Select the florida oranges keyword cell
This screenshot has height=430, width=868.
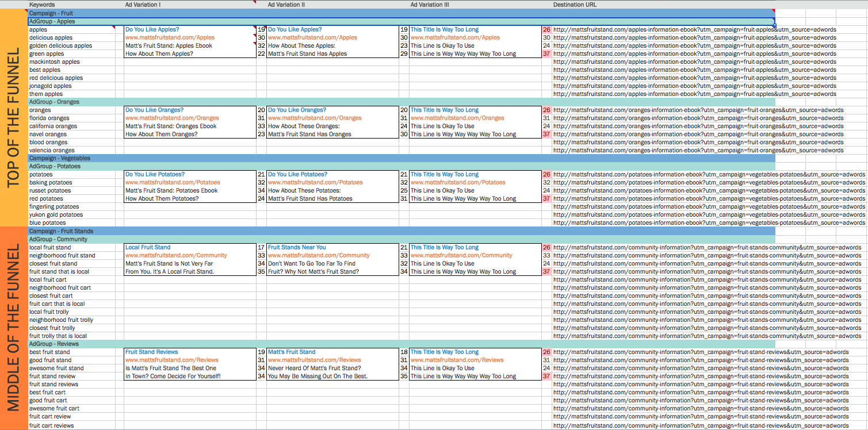[71, 118]
